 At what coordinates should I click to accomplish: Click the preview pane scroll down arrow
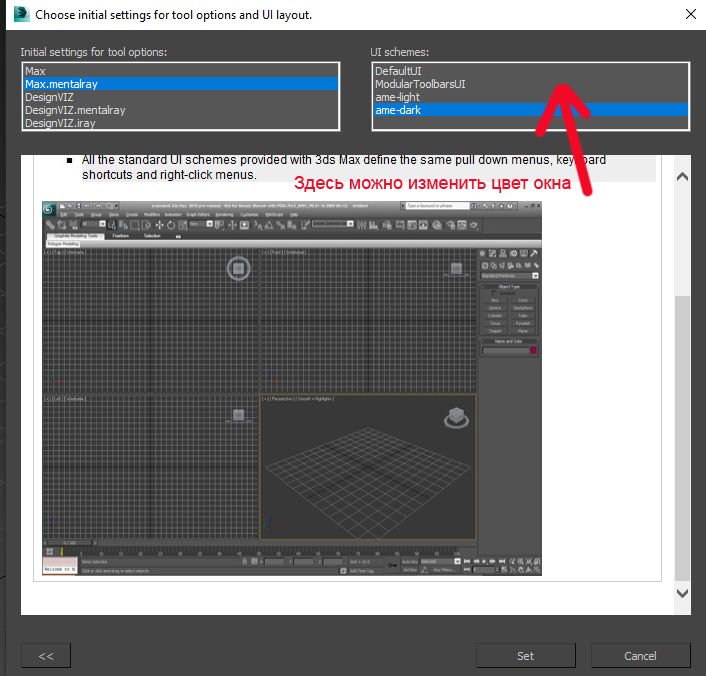coord(682,593)
